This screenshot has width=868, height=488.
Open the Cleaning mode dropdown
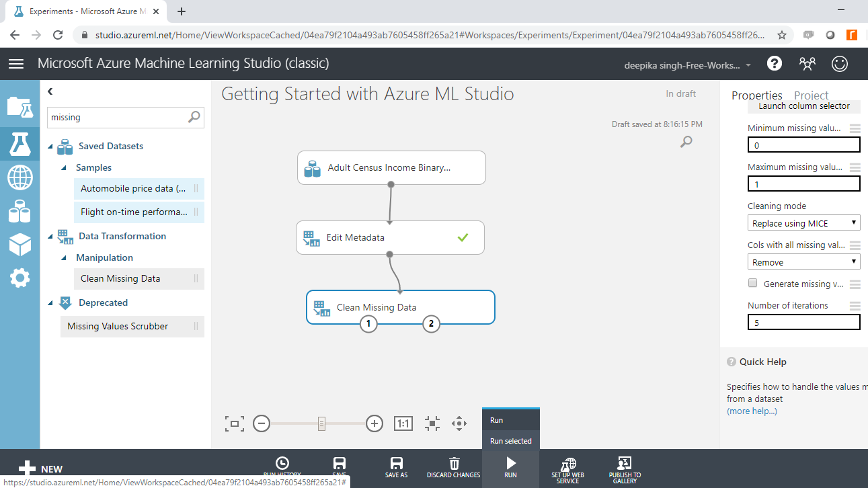tap(803, 223)
